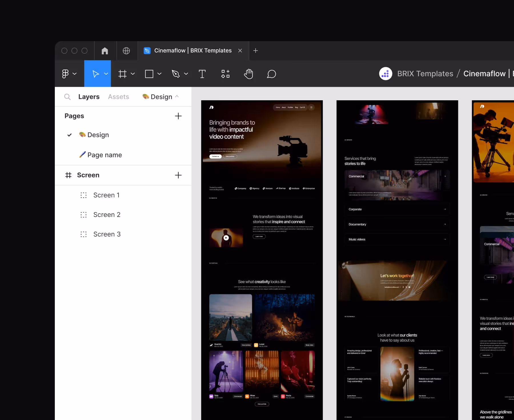Select the Pen tool
The height and width of the screenshot is (420, 514).
tap(176, 73)
